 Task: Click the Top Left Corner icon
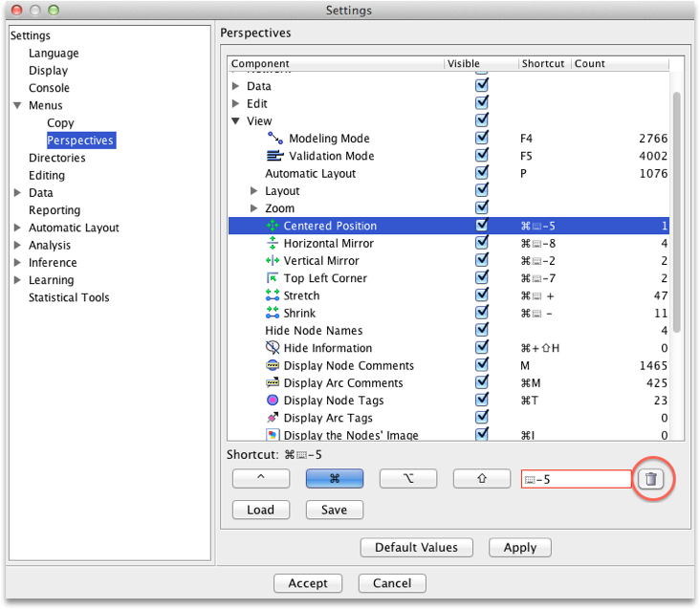click(x=273, y=278)
